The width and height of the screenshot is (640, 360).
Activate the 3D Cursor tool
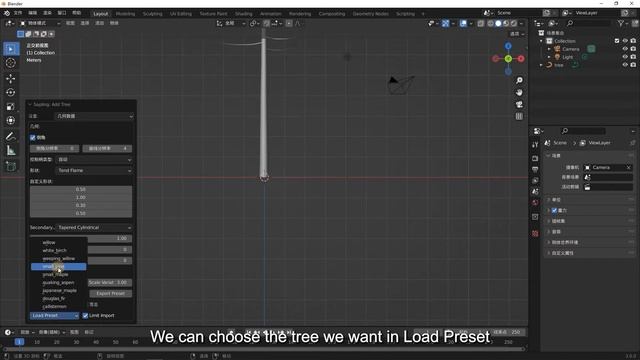point(11,63)
